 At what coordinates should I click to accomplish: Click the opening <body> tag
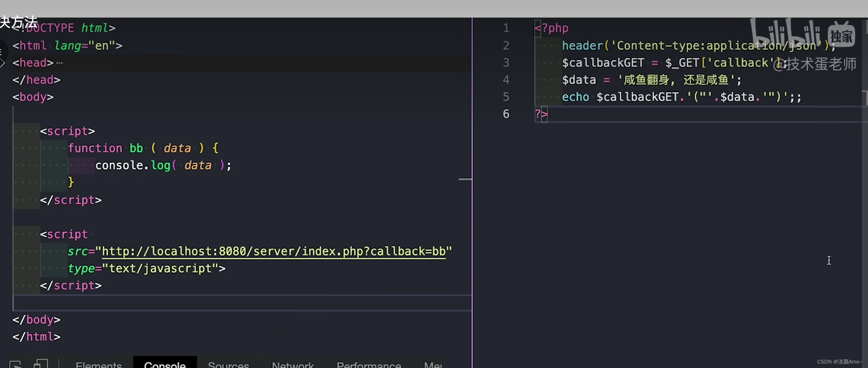pyautogui.click(x=33, y=97)
